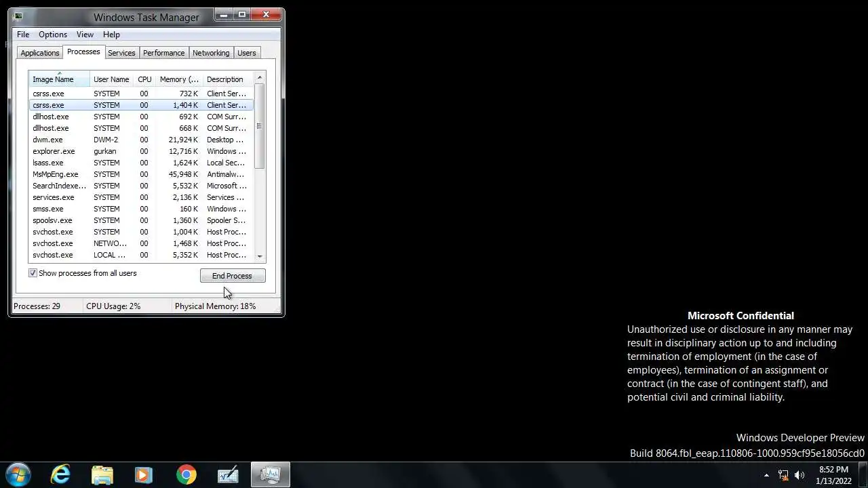
Task: Click the DWM-2 user name cell
Action: [106, 140]
